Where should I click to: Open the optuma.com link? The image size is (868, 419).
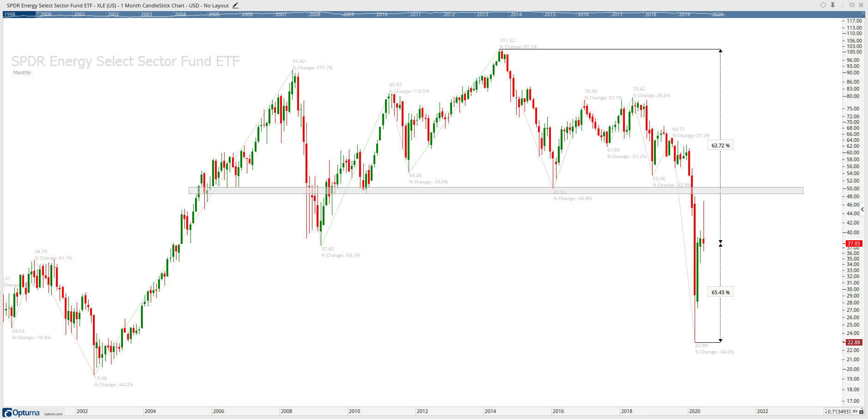pyautogui.click(x=53, y=414)
